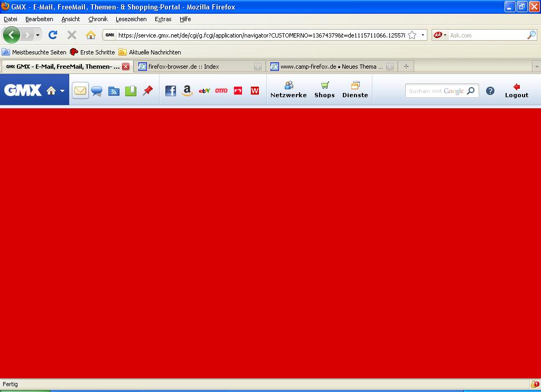Open a new tab with plus button
This screenshot has height=392, width=541.
tap(406, 67)
